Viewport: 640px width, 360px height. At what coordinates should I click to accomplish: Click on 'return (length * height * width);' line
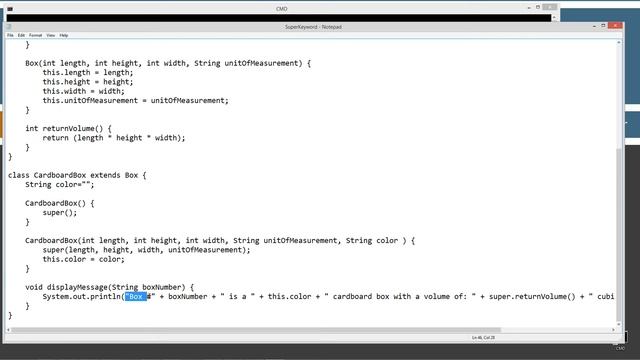click(114, 138)
